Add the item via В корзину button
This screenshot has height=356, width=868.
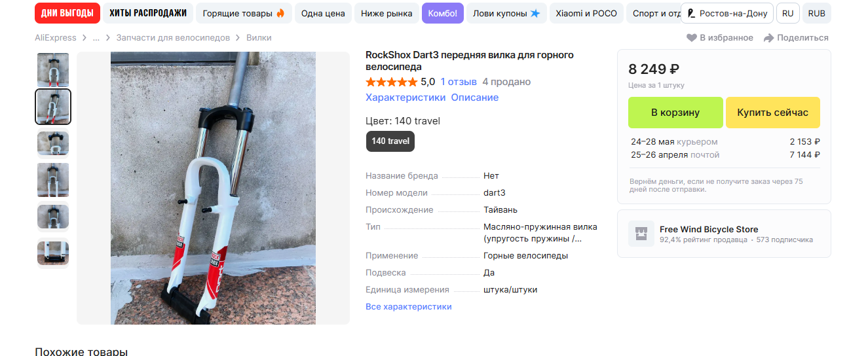point(675,113)
